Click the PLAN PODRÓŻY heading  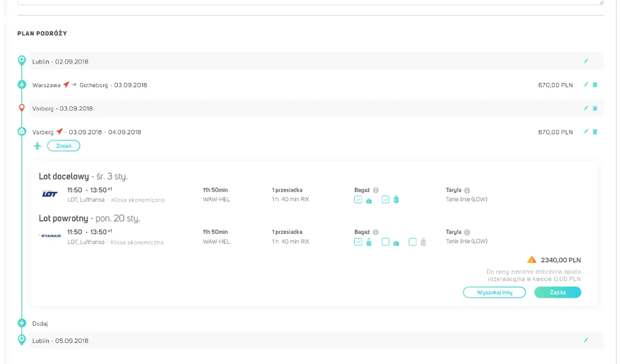click(42, 33)
